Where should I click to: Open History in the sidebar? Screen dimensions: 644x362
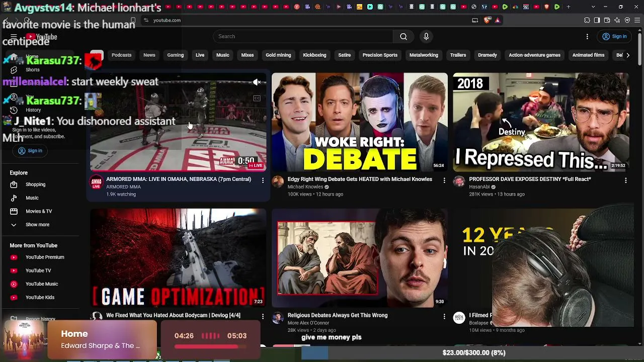(x=40, y=110)
